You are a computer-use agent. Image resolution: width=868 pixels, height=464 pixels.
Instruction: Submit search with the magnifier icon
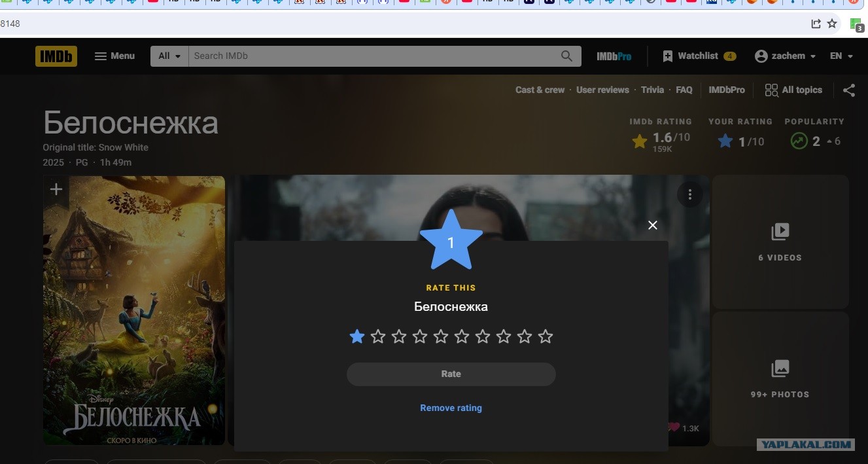[567, 56]
